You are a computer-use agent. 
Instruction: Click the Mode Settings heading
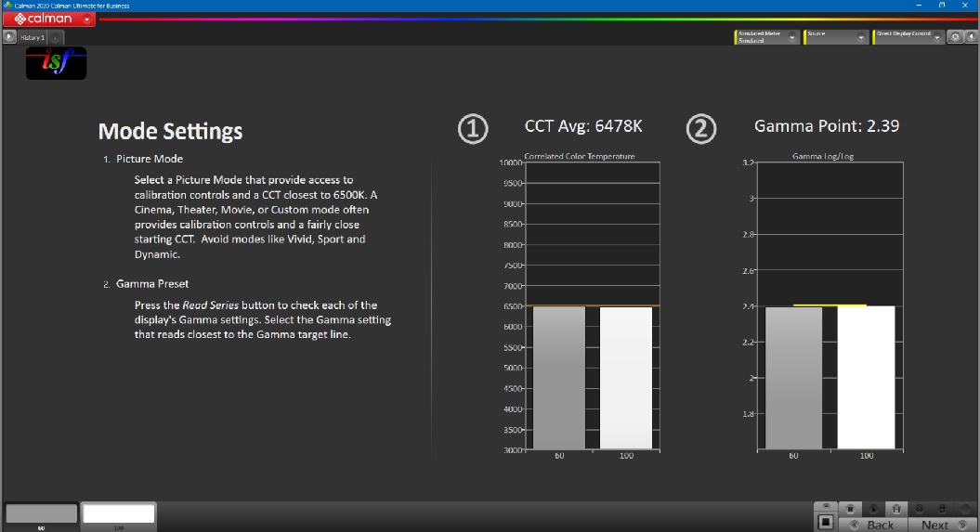170,131
